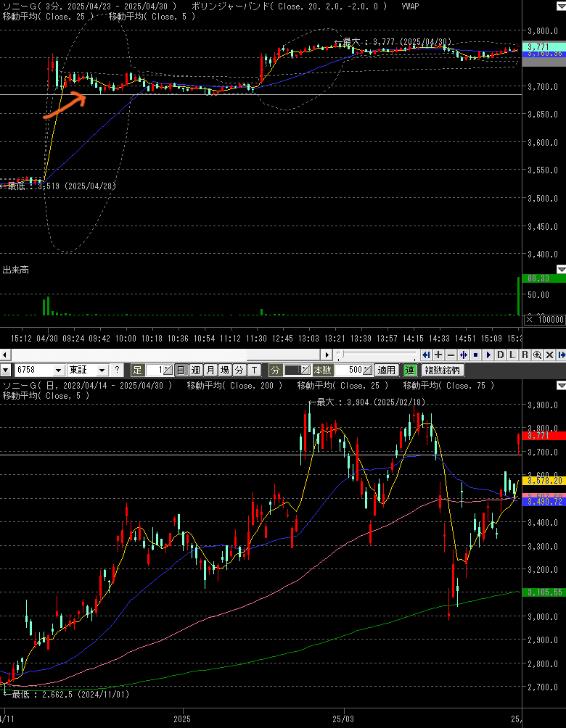Image resolution: width=566 pixels, height=728 pixels.
Task: Click the spin icon beside the 本数 500 field
Action: 368,370
